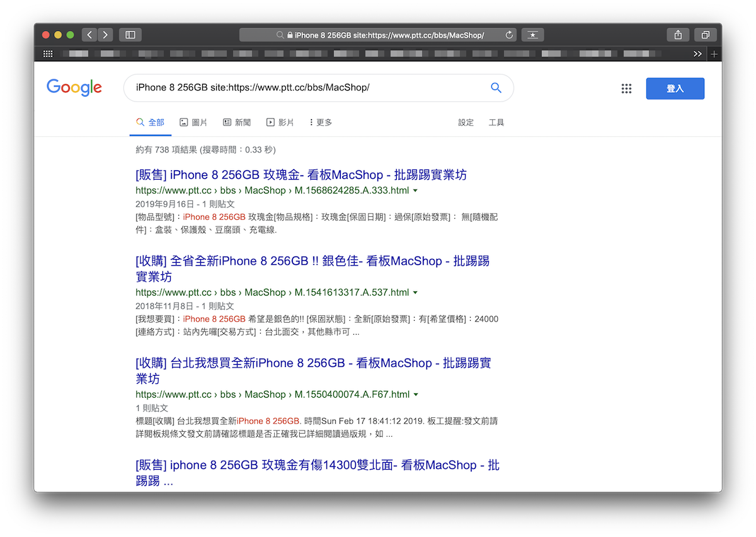This screenshot has width=756, height=537.
Task: Expand dropdown arrow beside M.1568624285.A.333.html URL
Action: 415,190
